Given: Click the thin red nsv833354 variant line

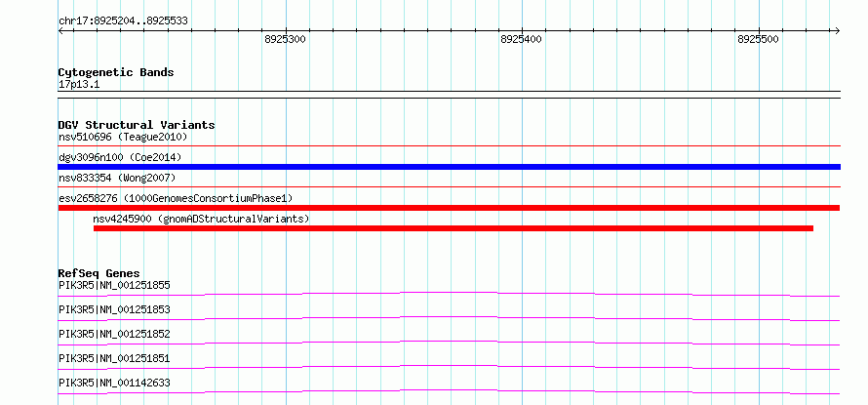Looking at the screenshot, I should coord(450,186).
